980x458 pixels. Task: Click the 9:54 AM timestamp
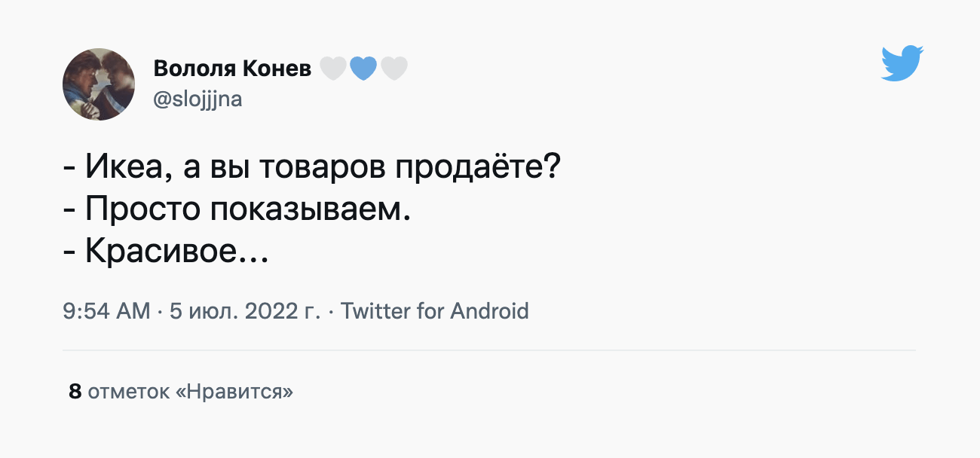click(107, 311)
